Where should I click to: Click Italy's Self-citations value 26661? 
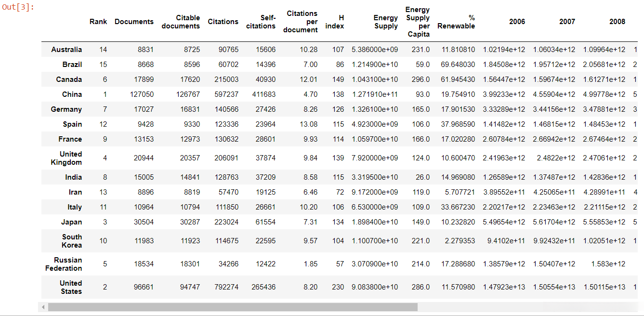point(266,207)
